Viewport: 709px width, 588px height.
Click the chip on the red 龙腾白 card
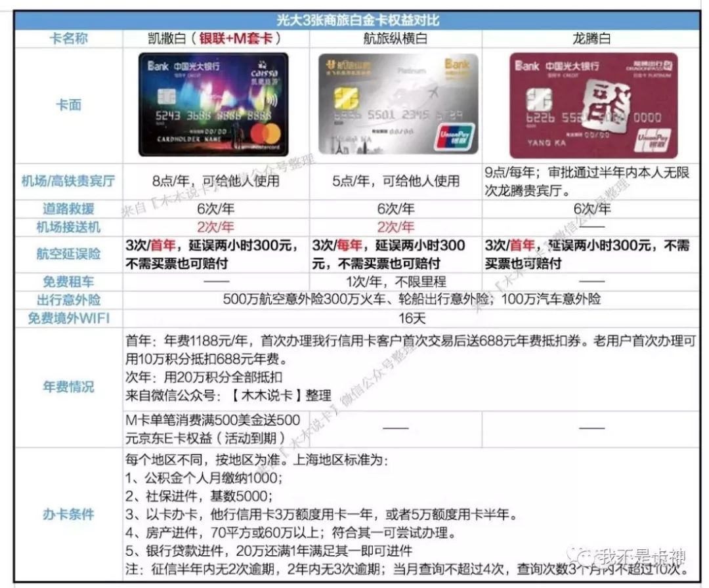click(538, 98)
